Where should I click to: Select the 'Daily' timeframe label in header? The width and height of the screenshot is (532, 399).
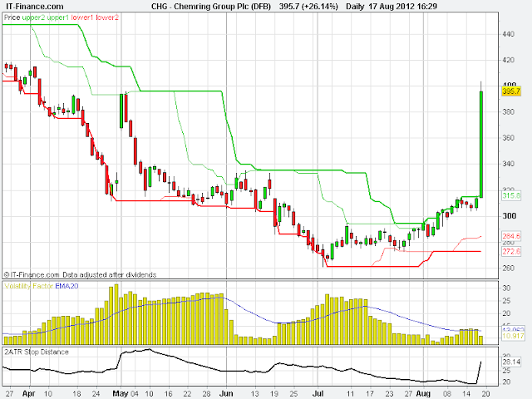355,6
